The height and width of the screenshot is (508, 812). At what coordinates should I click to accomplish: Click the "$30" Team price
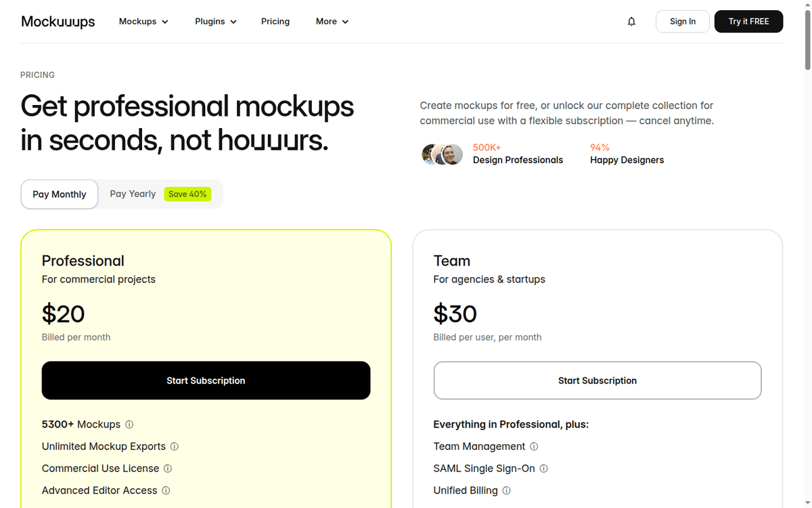(x=455, y=314)
